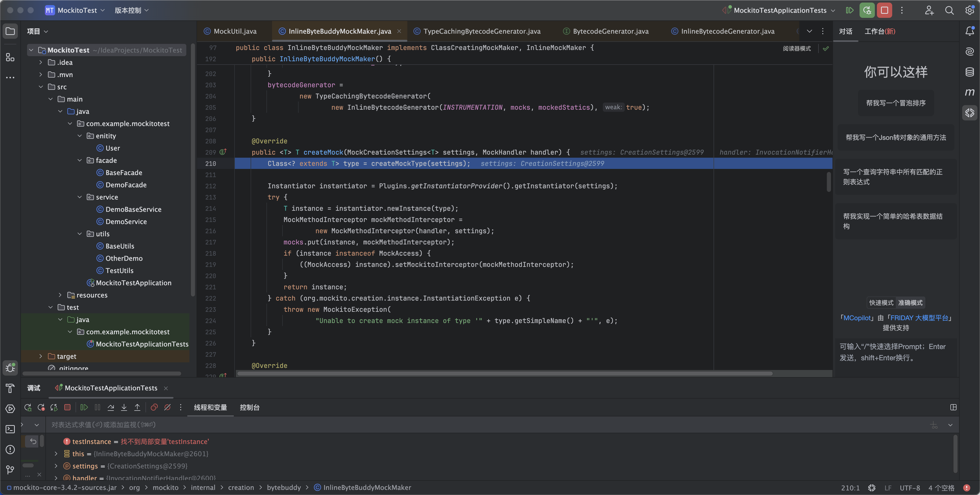Screen dimensions: 980x495
Task: Open the MCopilot plugin sidebar icon
Action: pyautogui.click(x=970, y=113)
